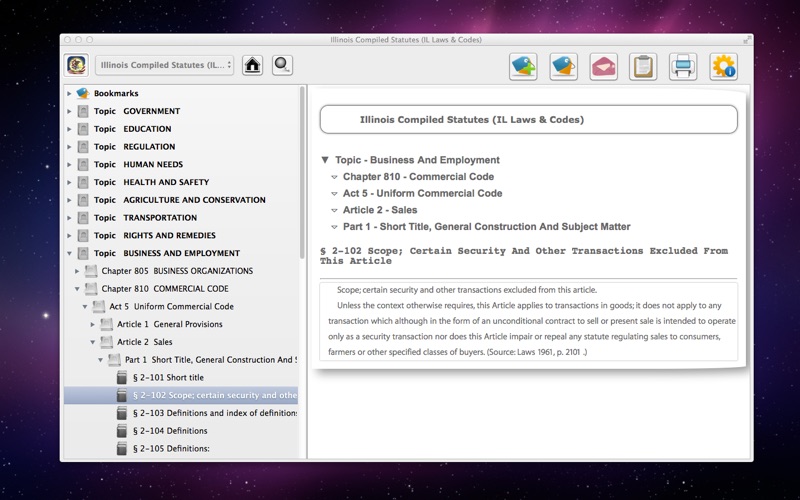800x500 pixels.
Task: Collapse Topic - Business And Employment breadcrumb triangle
Action: tap(324, 160)
